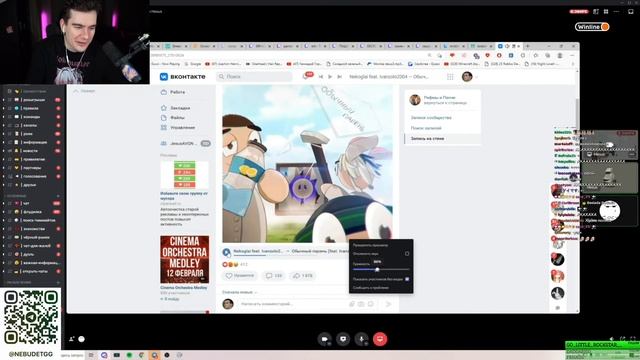Screen dimensions: 640x360
Task: Switch to the active VK browser tab
Action: [509, 46]
